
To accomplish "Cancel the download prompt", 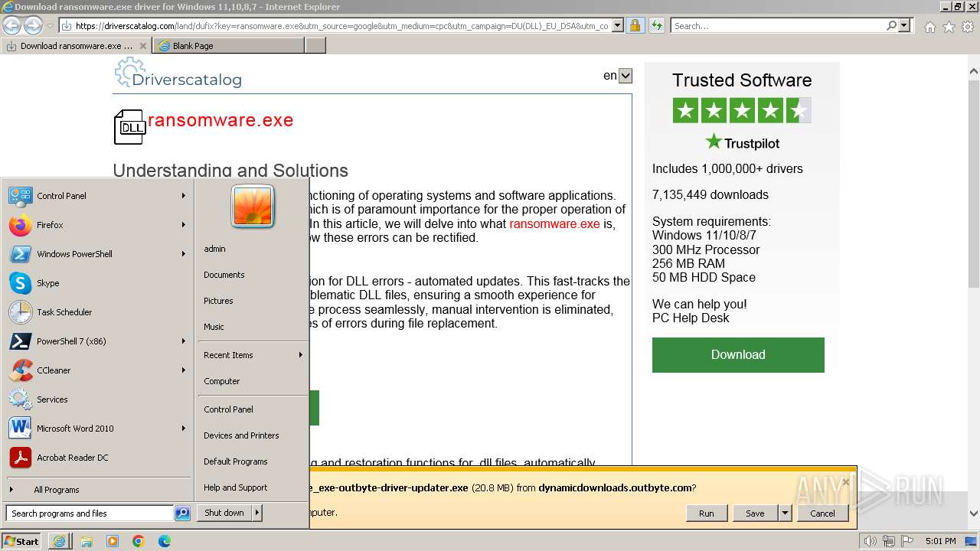I will [x=822, y=513].
